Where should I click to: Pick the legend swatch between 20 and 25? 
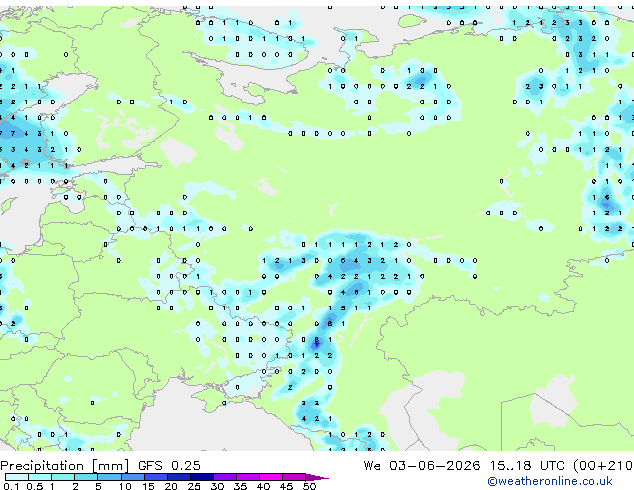(179, 477)
